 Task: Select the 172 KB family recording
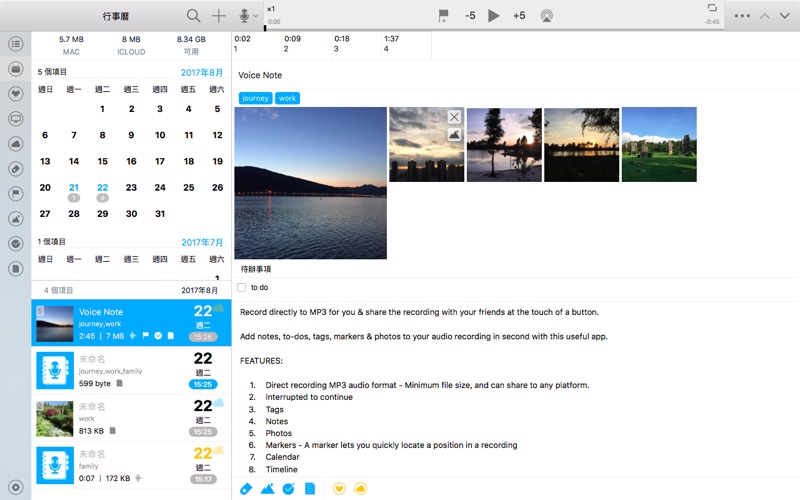tap(131, 465)
